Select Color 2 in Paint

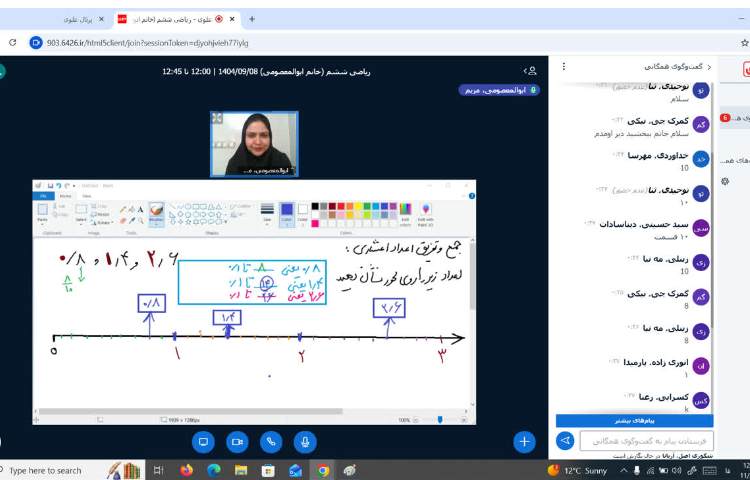click(x=303, y=214)
